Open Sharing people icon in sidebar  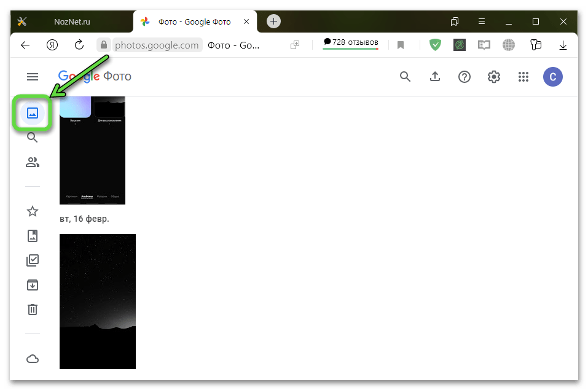33,162
